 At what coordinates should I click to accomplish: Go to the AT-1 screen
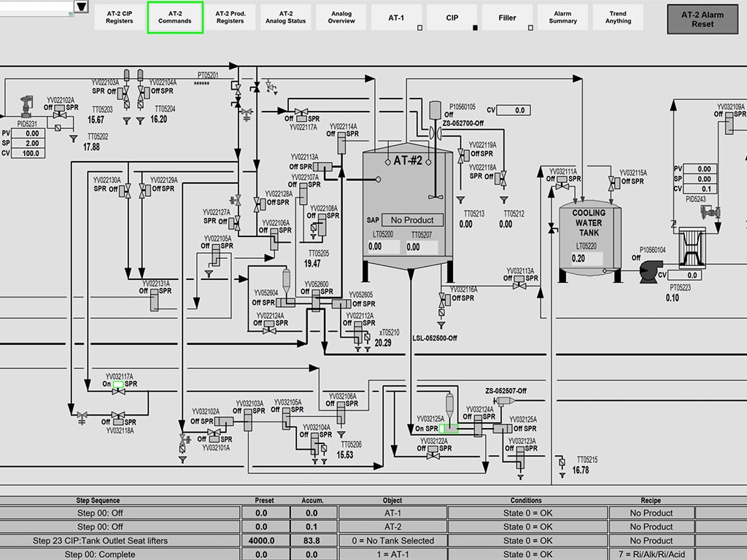396,17
